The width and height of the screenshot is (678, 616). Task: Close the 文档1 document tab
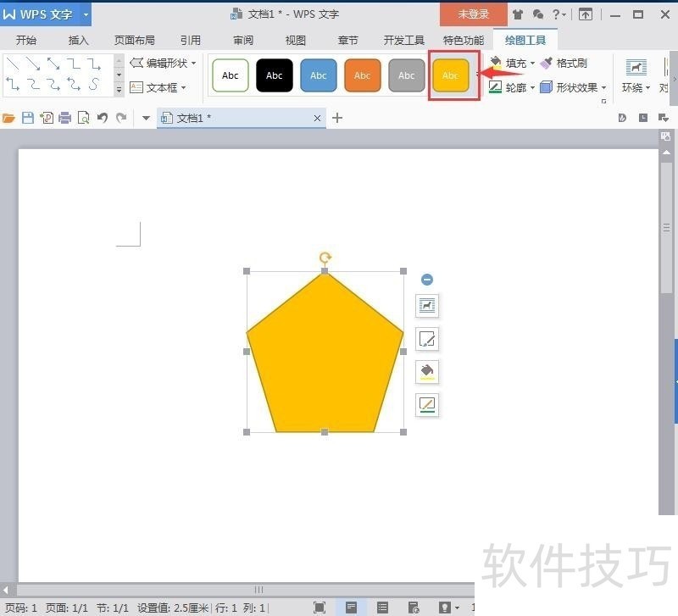coord(317,118)
